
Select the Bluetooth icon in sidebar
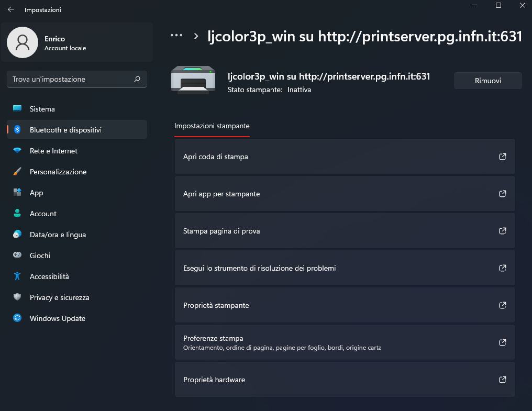[17, 130]
